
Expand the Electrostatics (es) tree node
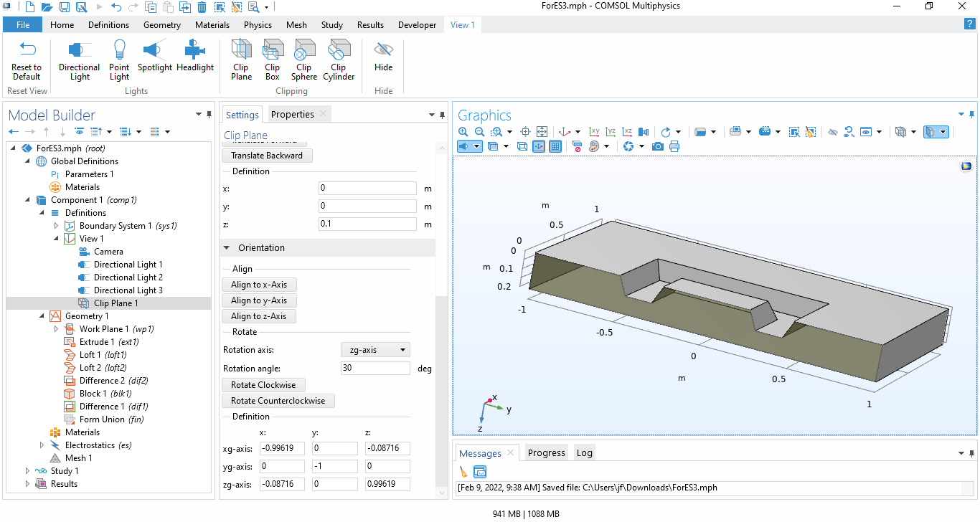click(x=42, y=445)
